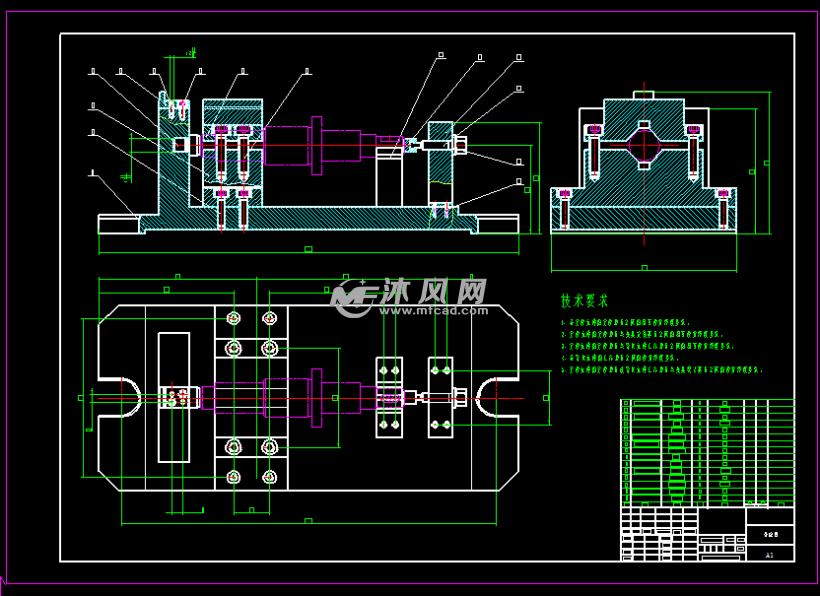Click the bottom-right clamp bolt in top view
The image size is (820, 596).
[269, 477]
